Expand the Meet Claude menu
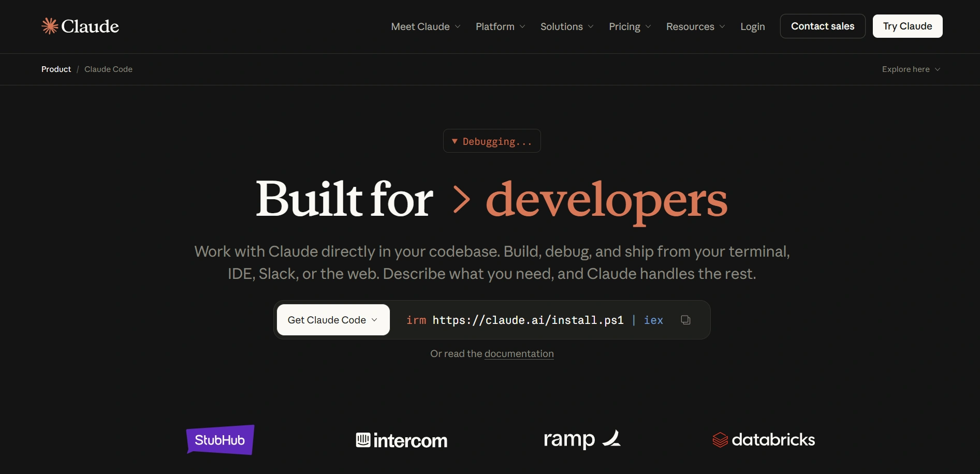980x474 pixels. click(x=426, y=26)
